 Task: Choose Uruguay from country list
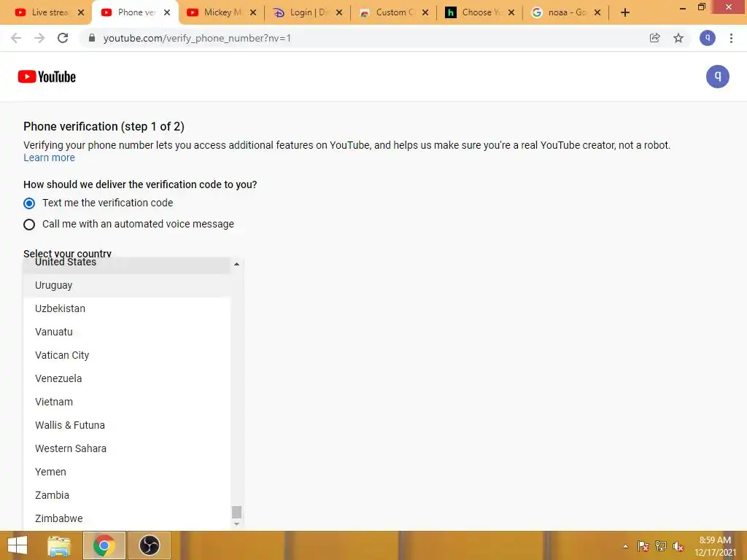click(127, 285)
